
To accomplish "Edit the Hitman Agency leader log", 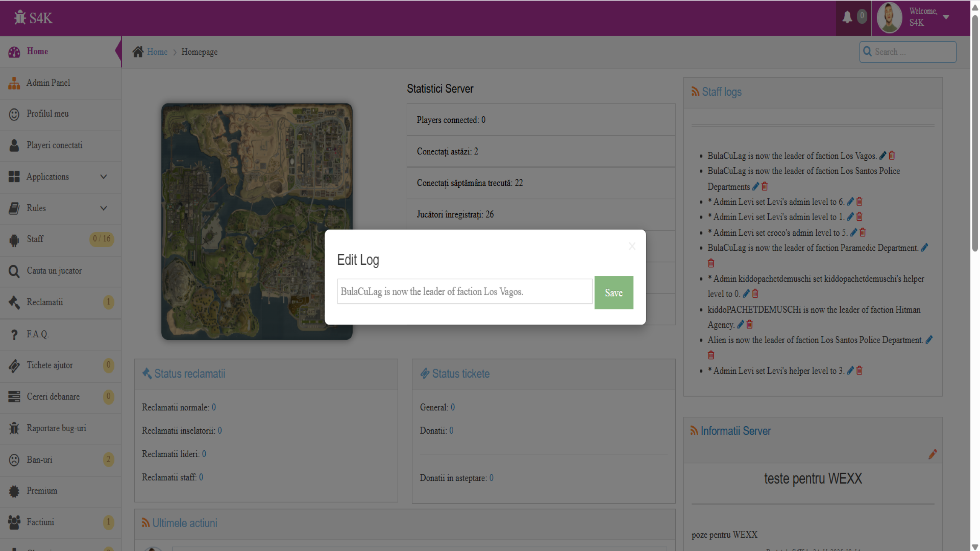I will coord(741,324).
